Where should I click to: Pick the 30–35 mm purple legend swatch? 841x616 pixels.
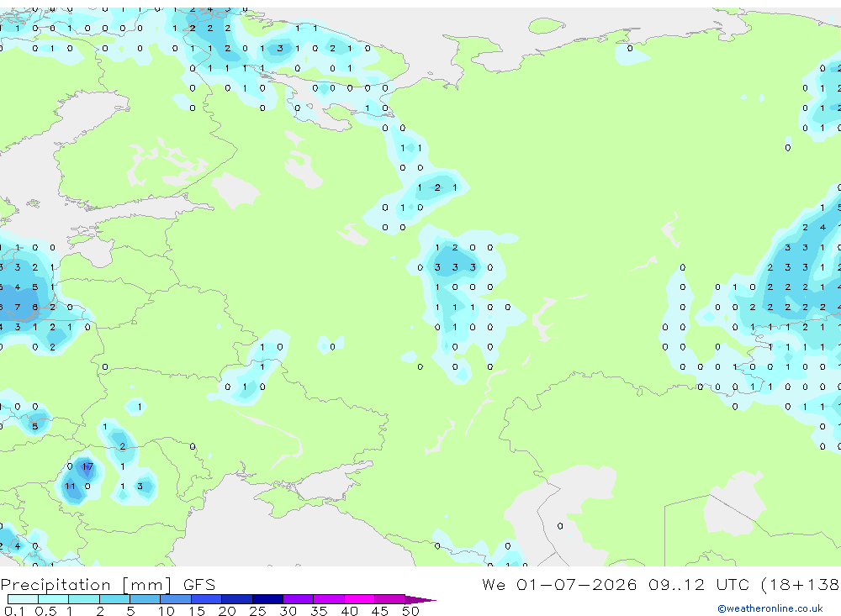(298, 599)
